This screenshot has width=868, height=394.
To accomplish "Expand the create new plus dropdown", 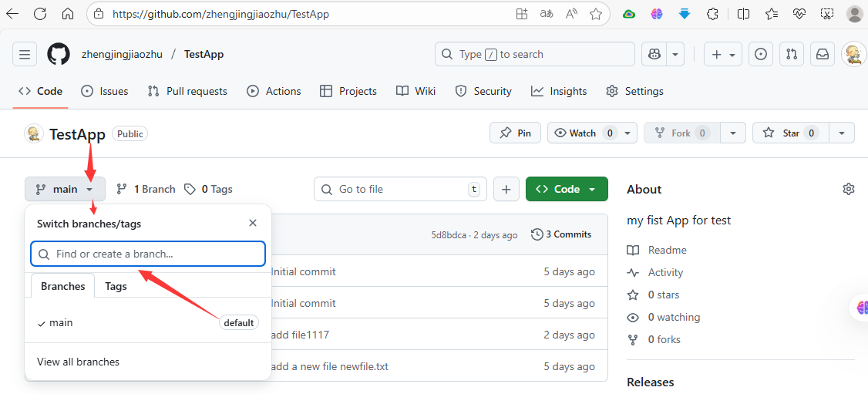I will click(723, 54).
